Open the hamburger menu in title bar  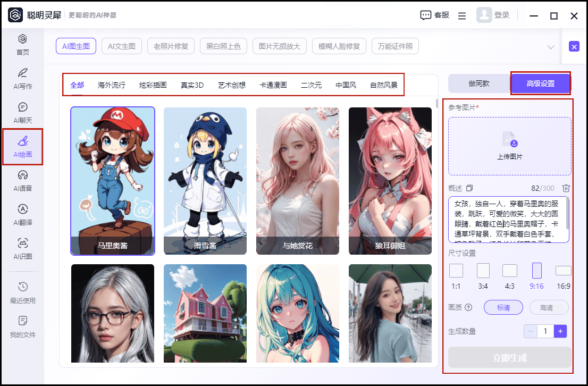coord(462,16)
